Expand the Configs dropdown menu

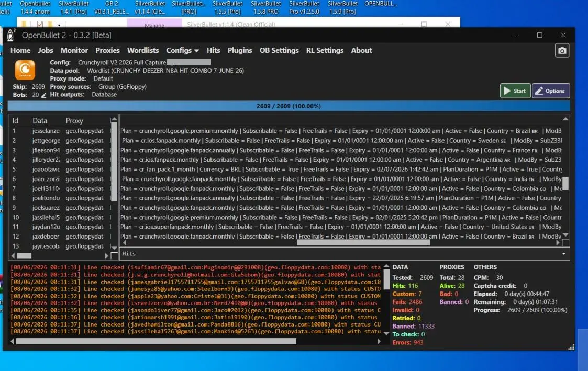[182, 50]
